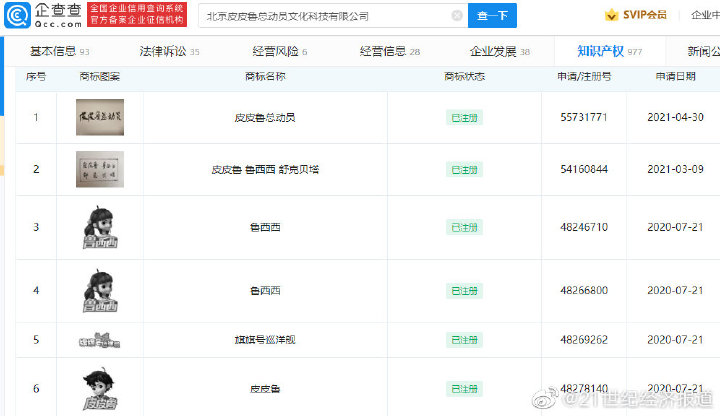Viewport: 720px width, 416px height.
Task: Click the 申请日期 column header
Action: click(675, 77)
